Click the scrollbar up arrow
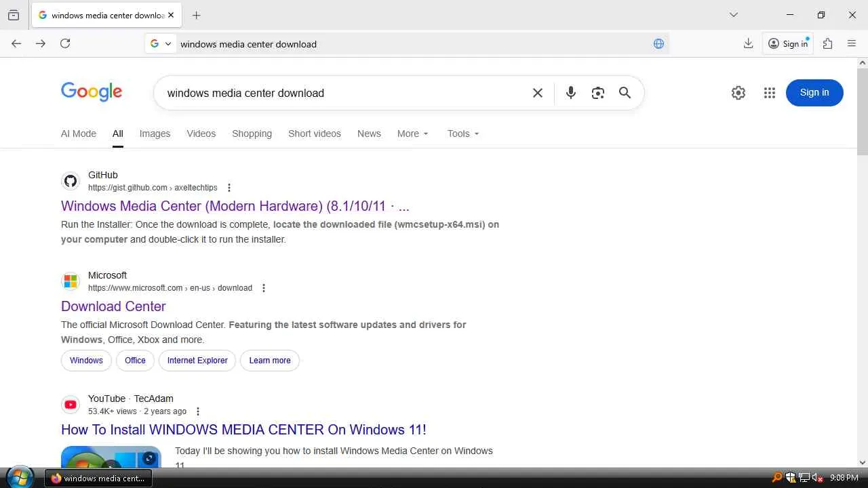The image size is (868, 488). 863,63
